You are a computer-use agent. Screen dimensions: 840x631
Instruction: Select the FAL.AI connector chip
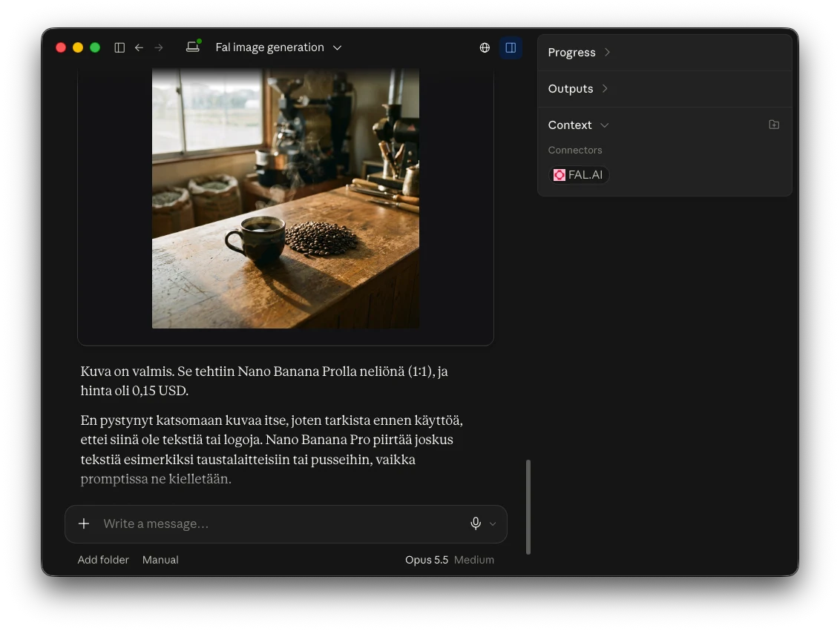[579, 175]
